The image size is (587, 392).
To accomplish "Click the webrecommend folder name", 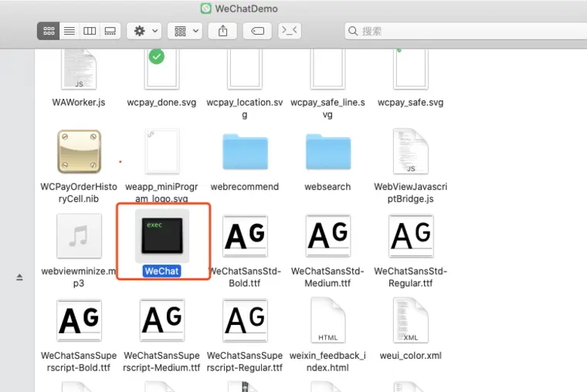I will pos(245,187).
